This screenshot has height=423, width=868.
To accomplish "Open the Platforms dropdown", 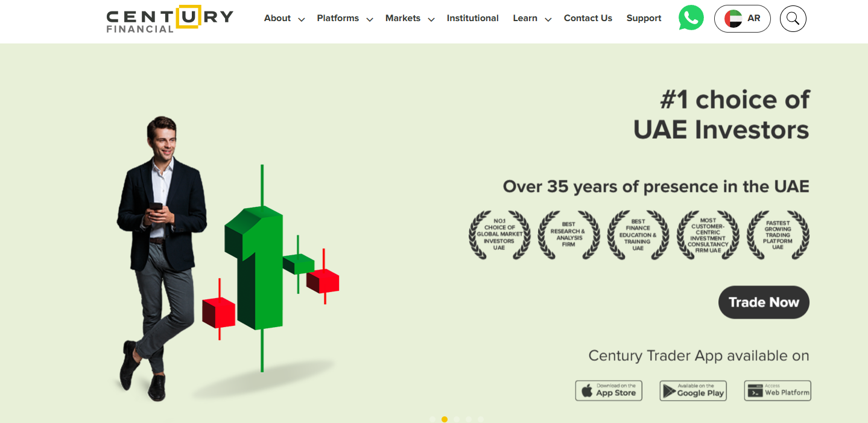I will pos(338,18).
